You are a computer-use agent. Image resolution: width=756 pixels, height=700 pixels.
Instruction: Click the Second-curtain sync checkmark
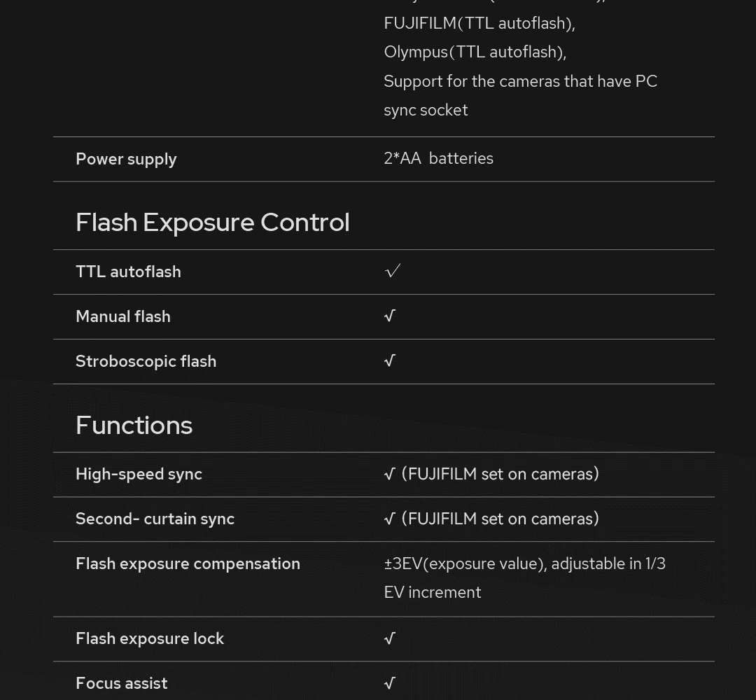point(390,519)
